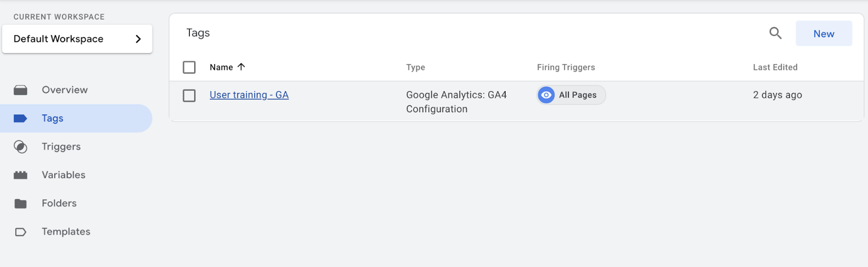Click the Triggers circle icon

pyautogui.click(x=21, y=147)
